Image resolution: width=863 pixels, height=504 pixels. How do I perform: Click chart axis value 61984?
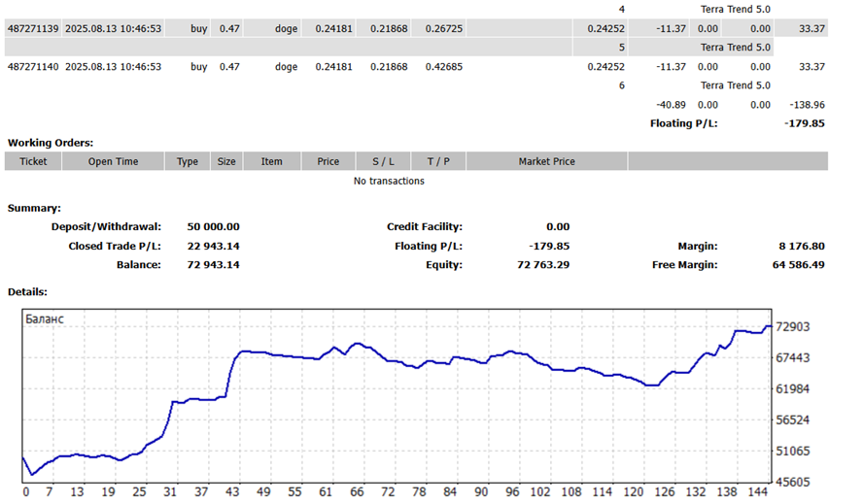(x=793, y=389)
